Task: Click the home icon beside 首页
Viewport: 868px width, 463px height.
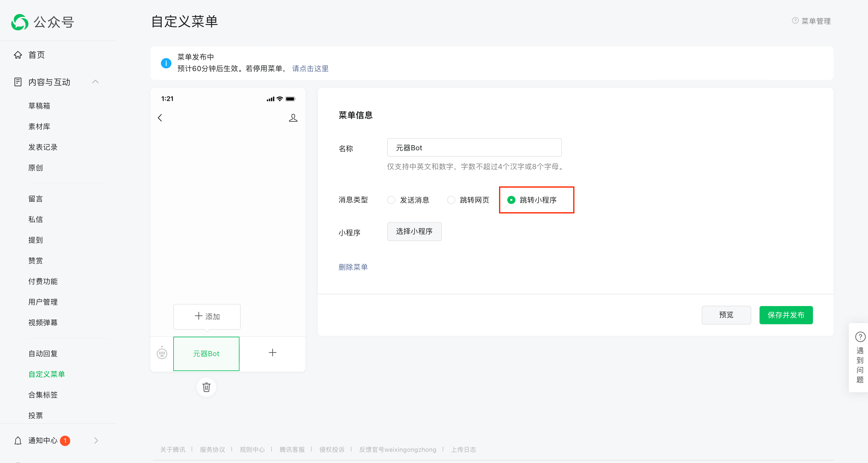Action: [x=18, y=55]
